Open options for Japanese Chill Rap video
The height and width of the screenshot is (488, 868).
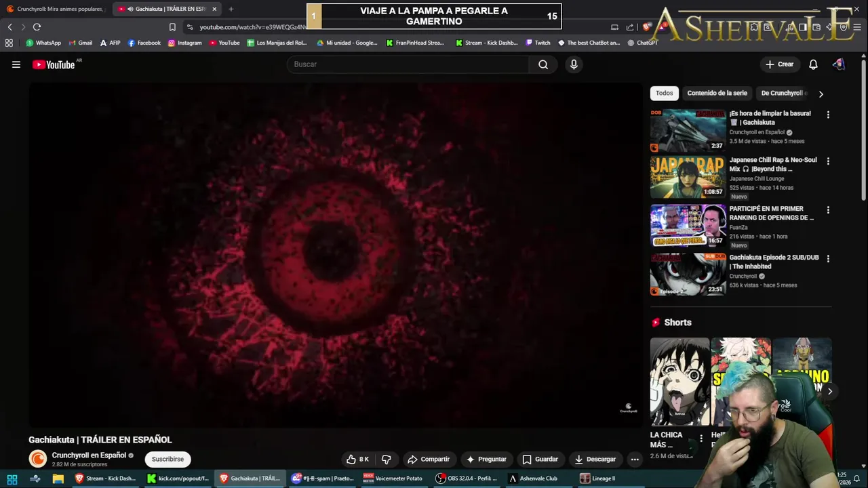click(827, 161)
